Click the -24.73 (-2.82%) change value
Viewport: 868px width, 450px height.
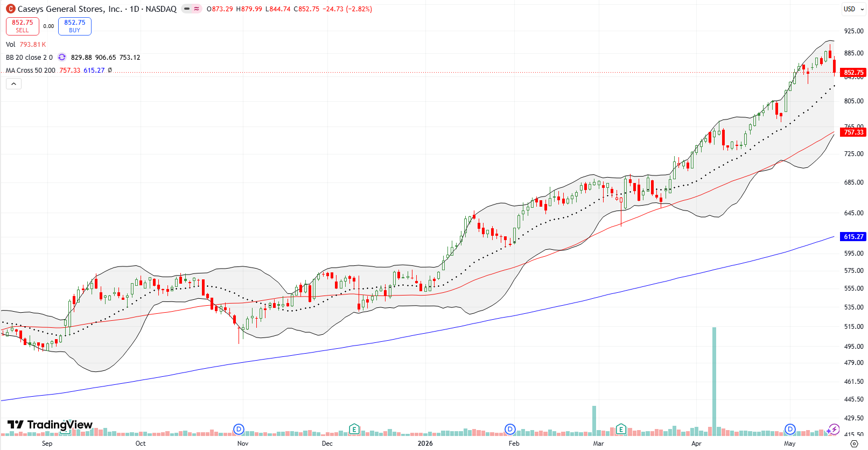click(x=347, y=9)
